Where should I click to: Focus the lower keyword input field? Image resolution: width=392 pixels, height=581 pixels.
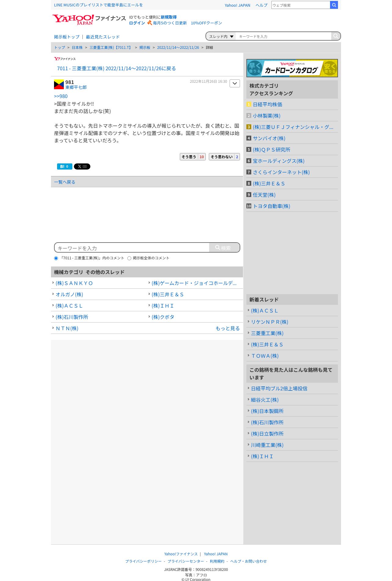click(132, 248)
